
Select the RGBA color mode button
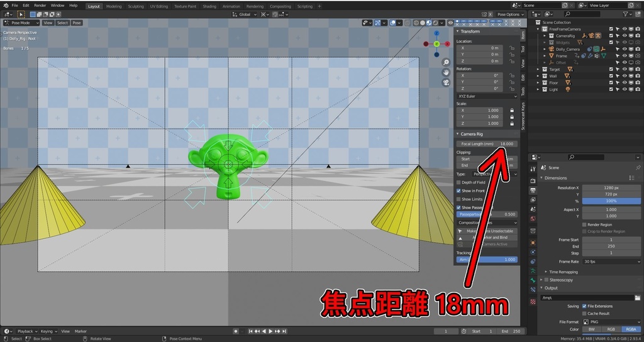(631, 329)
